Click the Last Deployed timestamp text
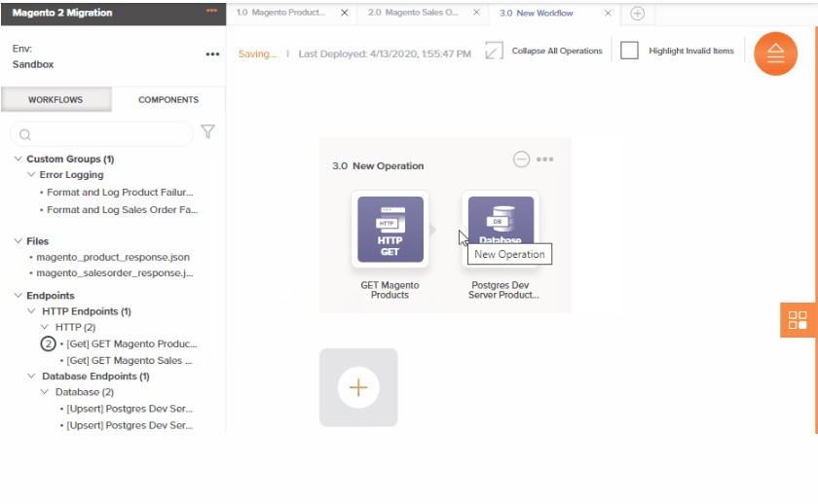 [x=385, y=54]
